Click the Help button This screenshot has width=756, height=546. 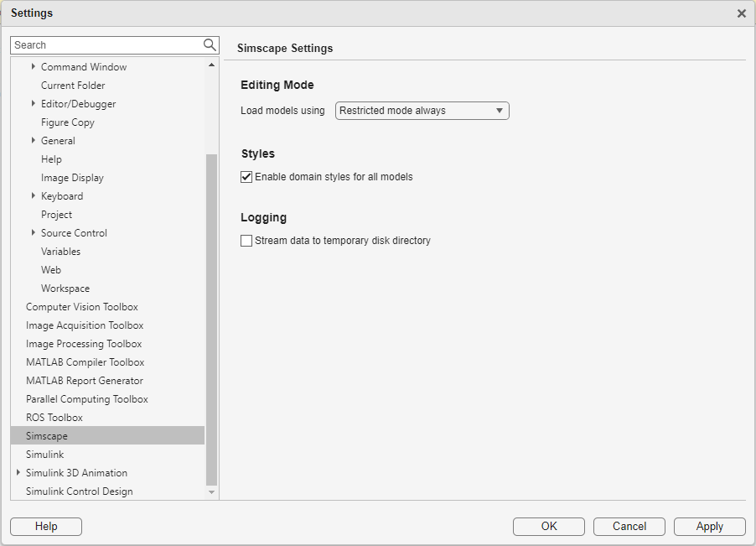[46, 527]
